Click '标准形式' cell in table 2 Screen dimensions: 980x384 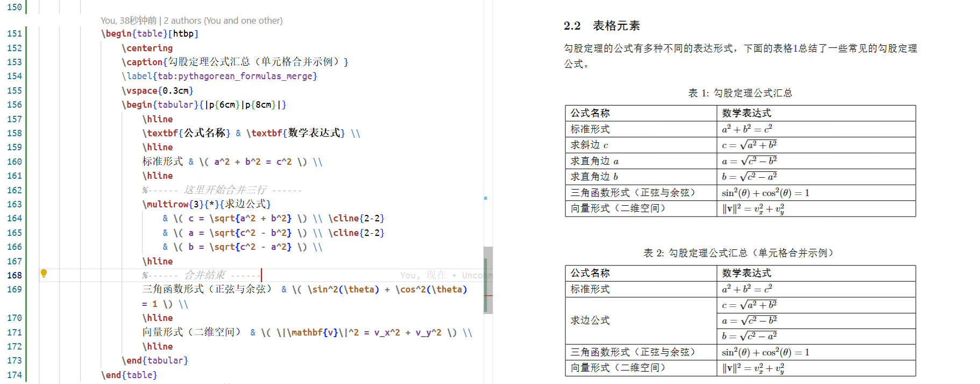[x=641, y=289]
